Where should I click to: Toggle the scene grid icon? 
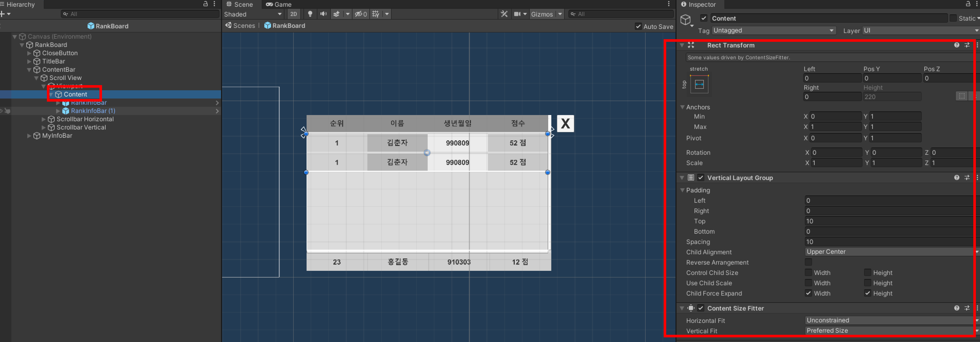376,14
